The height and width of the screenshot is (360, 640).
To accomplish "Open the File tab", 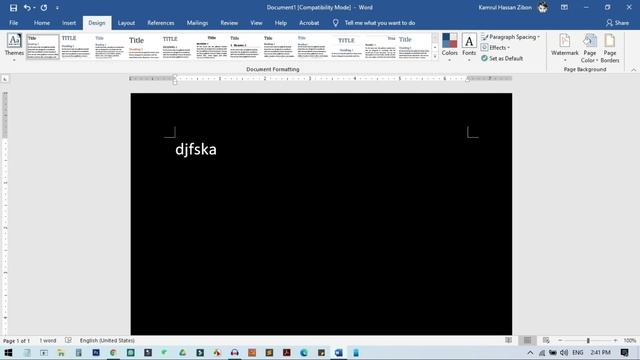I will [x=13, y=23].
